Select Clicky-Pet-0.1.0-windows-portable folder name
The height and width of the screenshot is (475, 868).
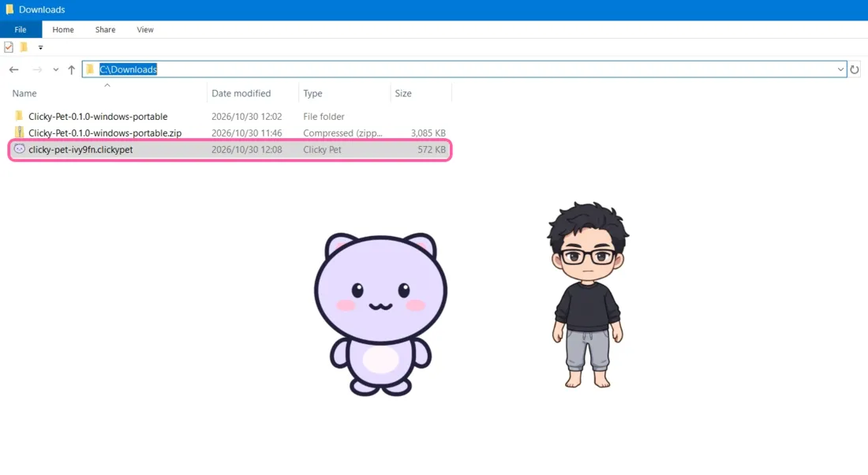click(98, 116)
